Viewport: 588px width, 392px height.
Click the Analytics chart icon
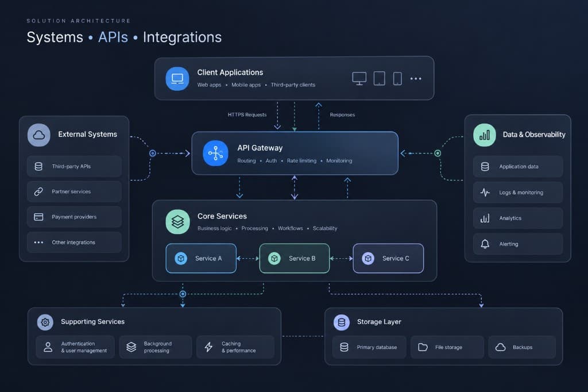pyautogui.click(x=485, y=218)
